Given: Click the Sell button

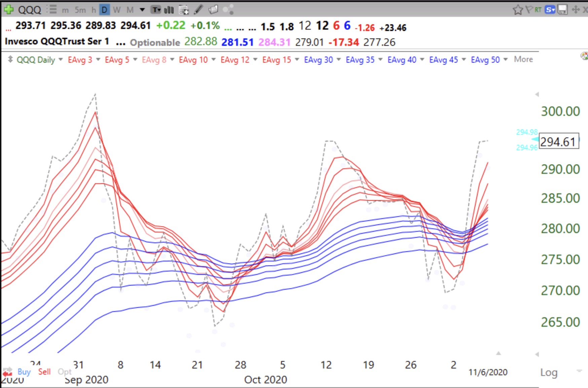Looking at the screenshot, I should [44, 372].
